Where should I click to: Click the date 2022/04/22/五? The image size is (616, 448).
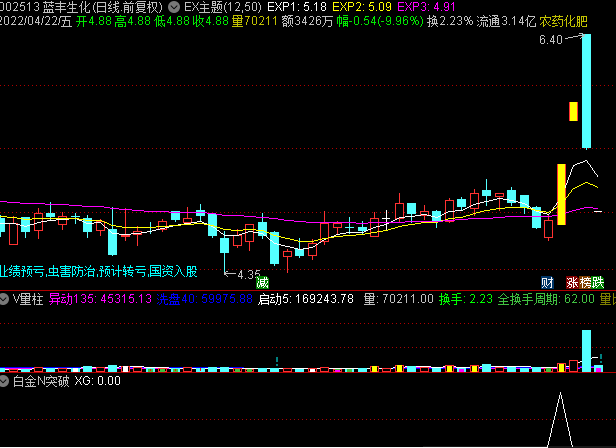(x=36, y=21)
